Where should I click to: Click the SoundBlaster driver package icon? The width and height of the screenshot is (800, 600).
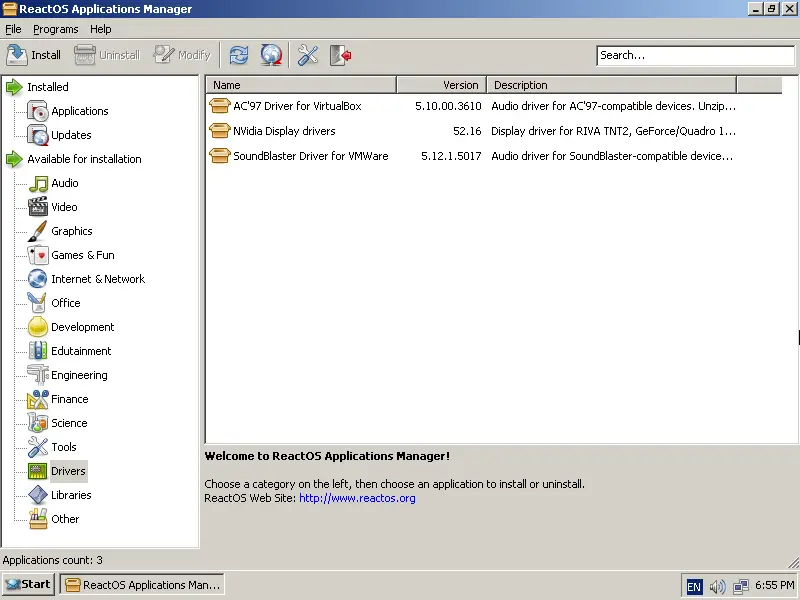tap(219, 156)
